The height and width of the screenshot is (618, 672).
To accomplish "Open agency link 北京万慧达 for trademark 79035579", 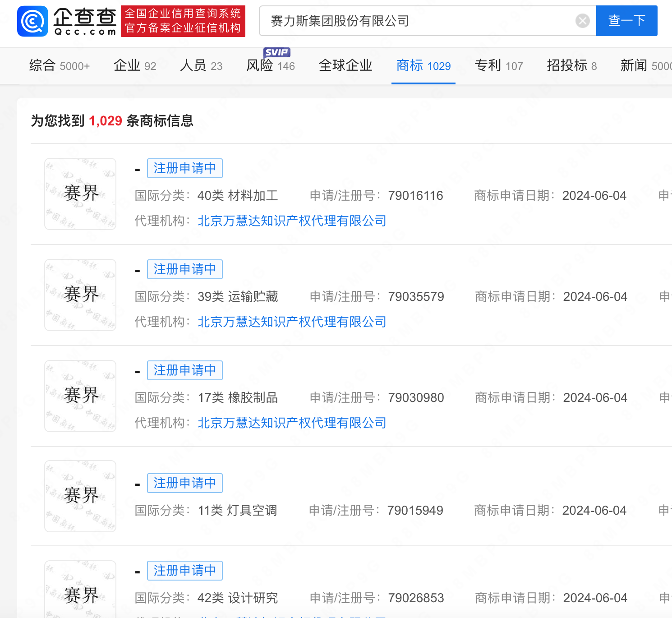I will pos(292,322).
